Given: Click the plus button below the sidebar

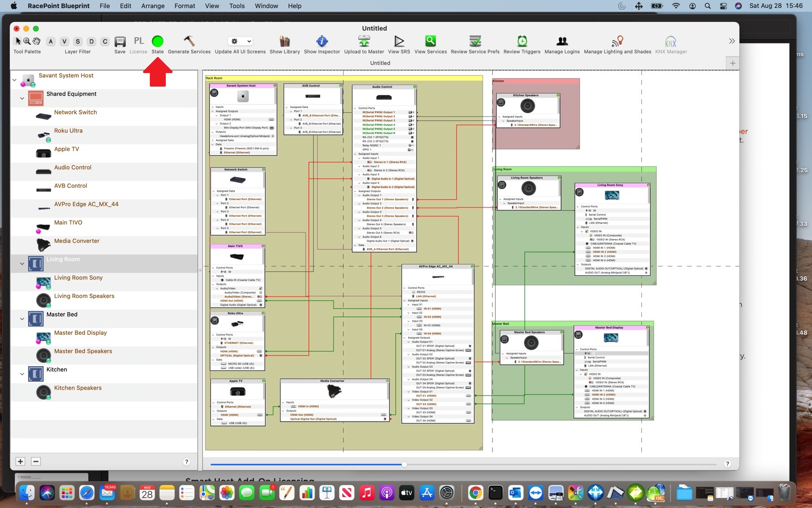Looking at the screenshot, I should 20,462.
